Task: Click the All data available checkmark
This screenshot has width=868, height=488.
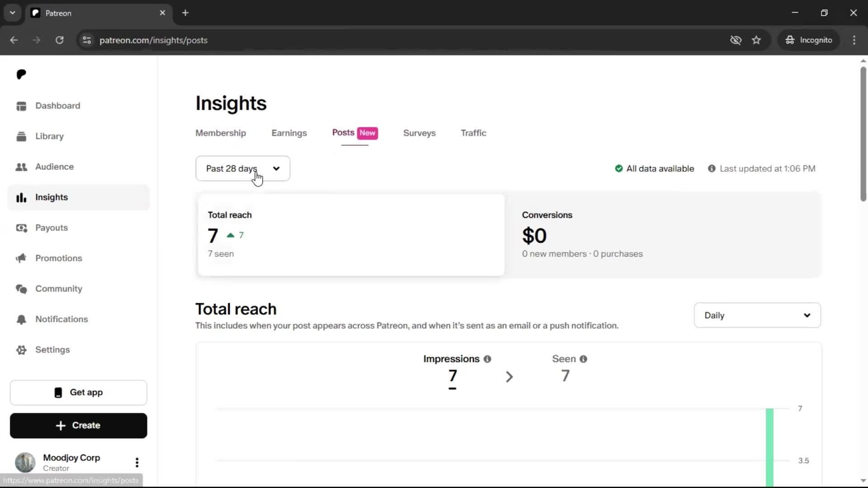Action: coord(619,169)
